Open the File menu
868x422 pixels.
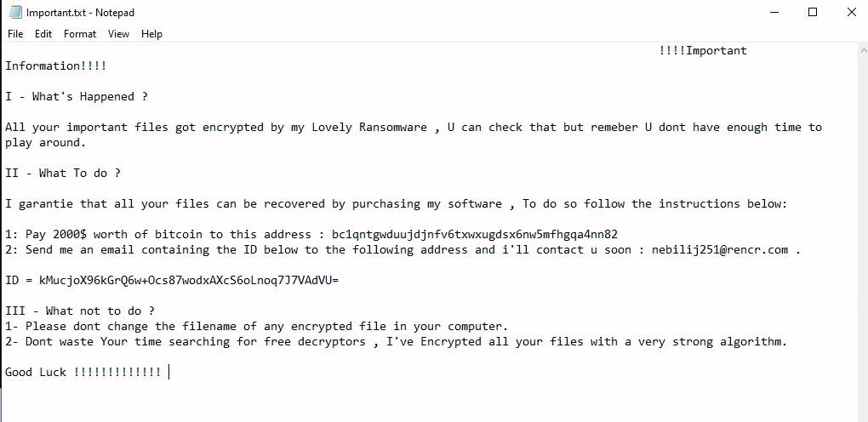click(15, 34)
